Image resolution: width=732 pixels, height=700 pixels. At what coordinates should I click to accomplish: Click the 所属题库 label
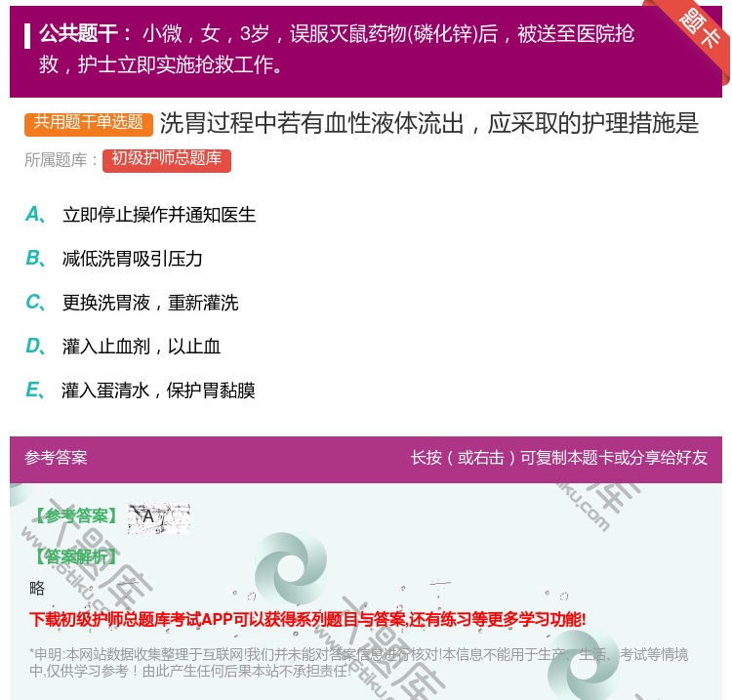61,160
